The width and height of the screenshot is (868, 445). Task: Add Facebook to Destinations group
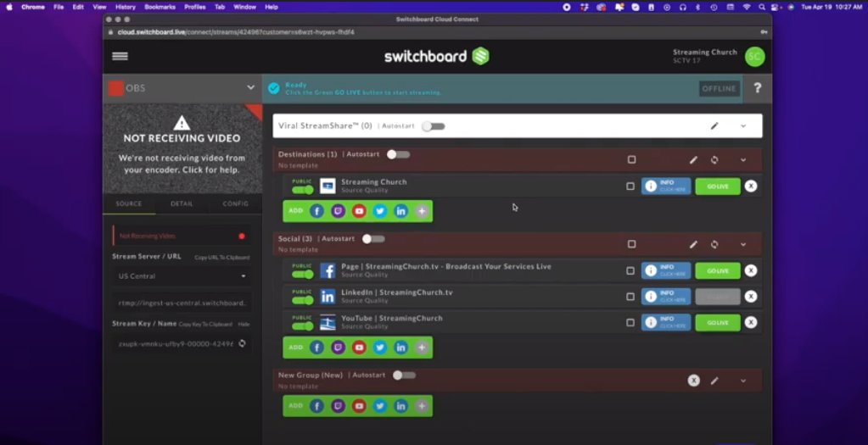(316, 211)
